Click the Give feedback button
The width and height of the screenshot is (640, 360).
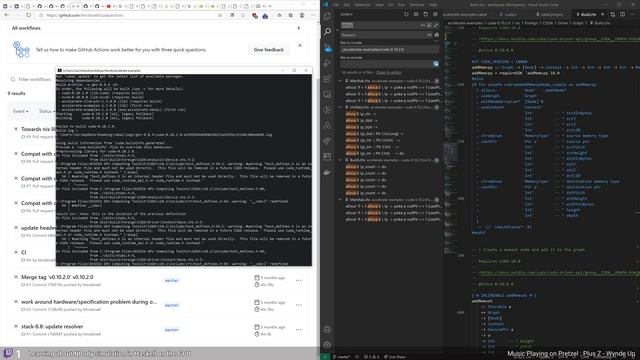268,50
